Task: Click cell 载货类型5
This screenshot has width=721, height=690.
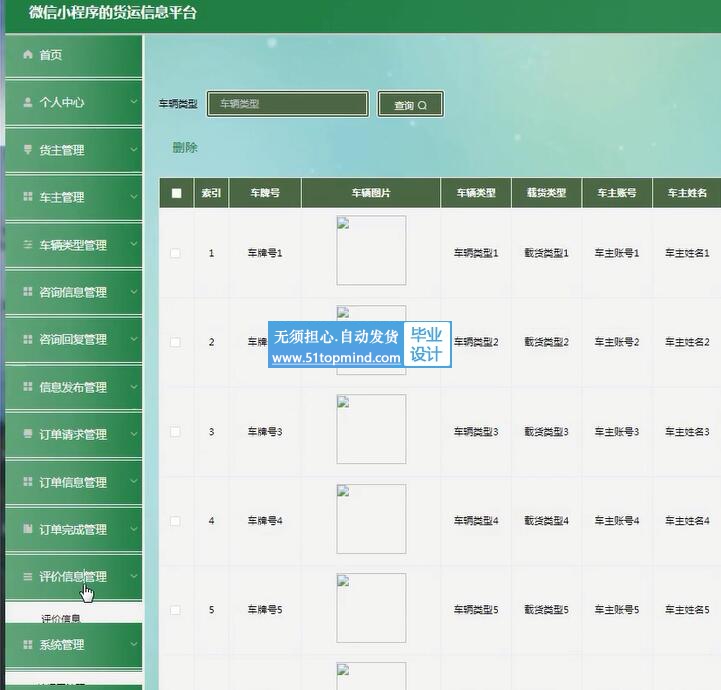Action: 546,610
